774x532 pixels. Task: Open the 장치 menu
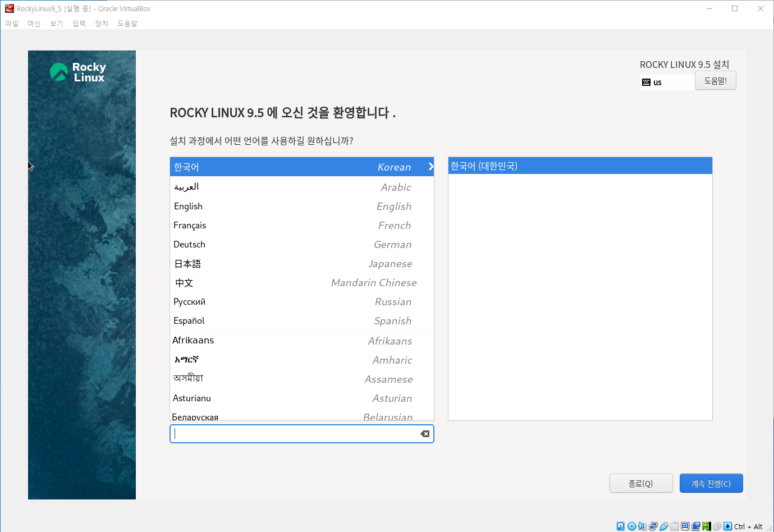coord(102,24)
